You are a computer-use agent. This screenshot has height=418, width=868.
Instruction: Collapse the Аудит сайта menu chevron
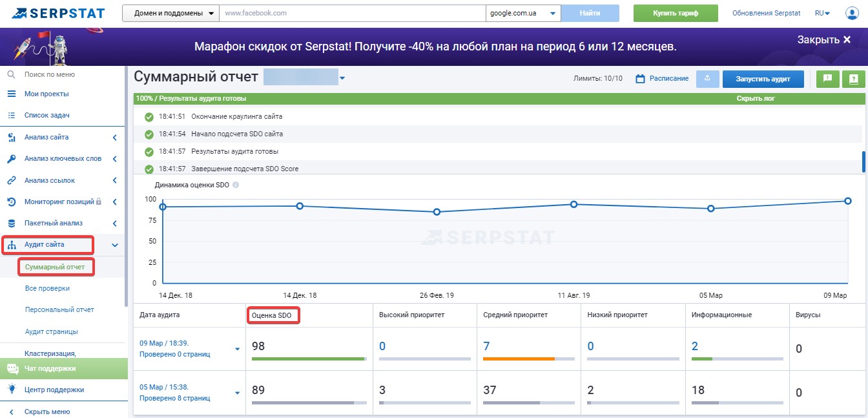[x=114, y=245]
